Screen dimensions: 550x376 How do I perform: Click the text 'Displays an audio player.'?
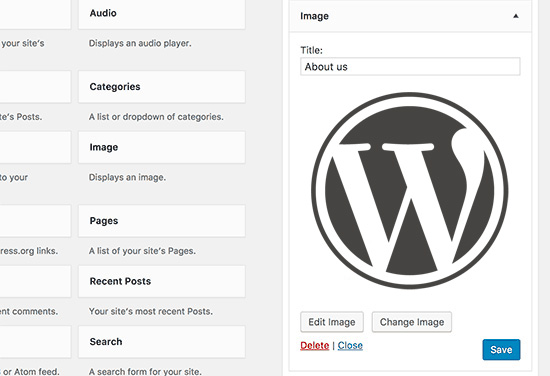(140, 43)
